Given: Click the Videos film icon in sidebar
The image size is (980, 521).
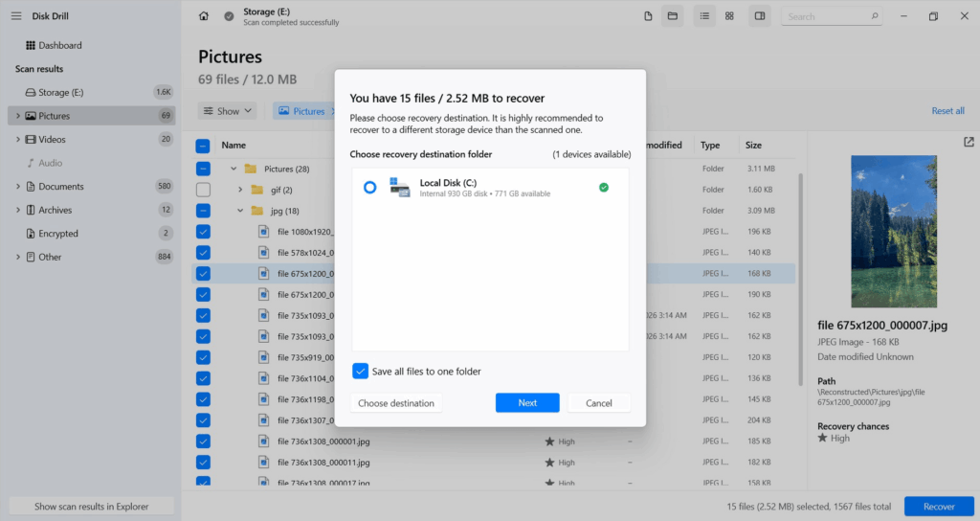Looking at the screenshot, I should pyautogui.click(x=30, y=140).
